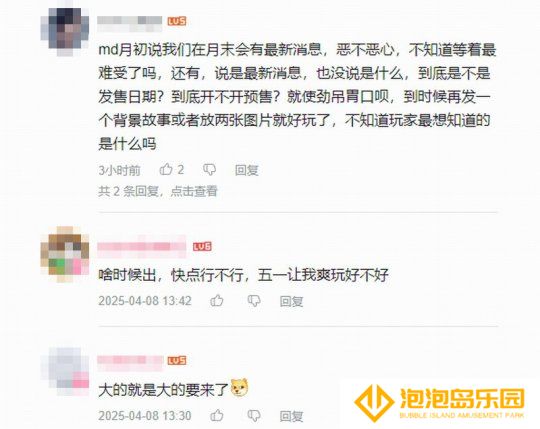Like the 13:42 comment
The height and width of the screenshot is (429, 540).
217,301
